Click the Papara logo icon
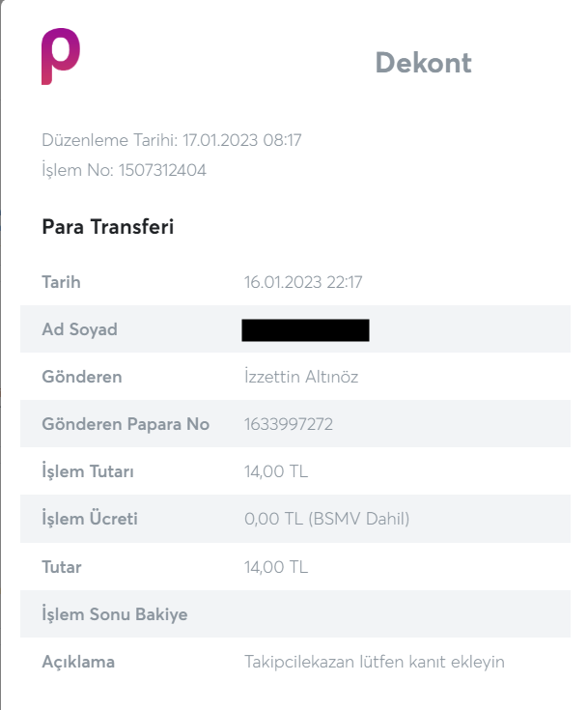The width and height of the screenshot is (588, 710). [60, 56]
